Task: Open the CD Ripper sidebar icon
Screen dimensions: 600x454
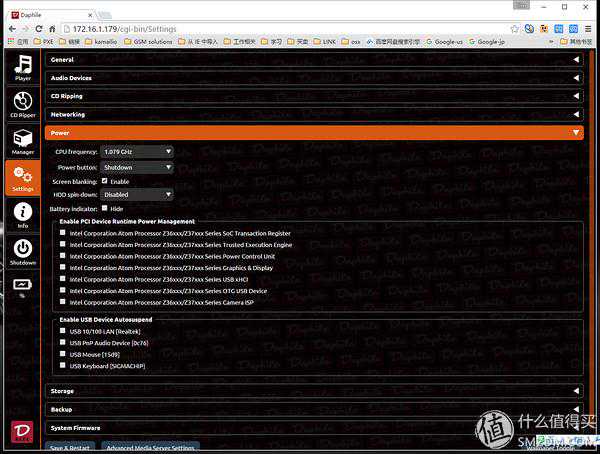Action: click(x=22, y=104)
